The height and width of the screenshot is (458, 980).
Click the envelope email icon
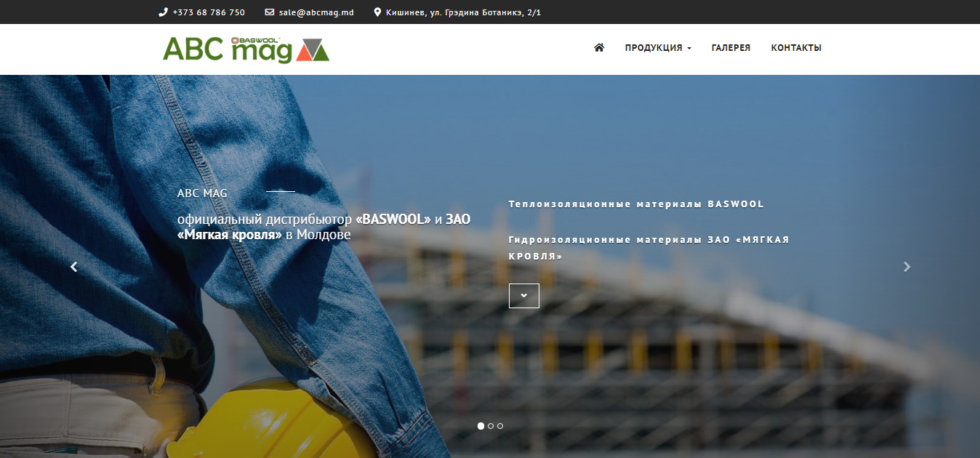click(x=270, y=12)
